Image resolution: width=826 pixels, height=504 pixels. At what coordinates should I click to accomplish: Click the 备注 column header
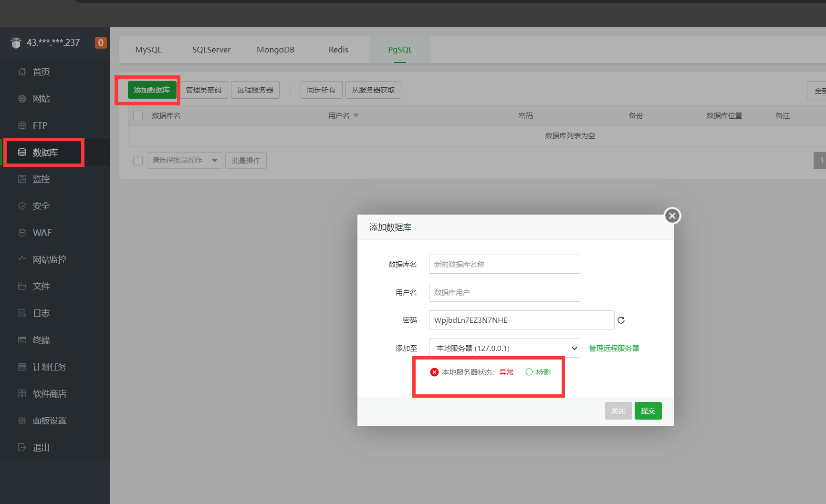(783, 115)
